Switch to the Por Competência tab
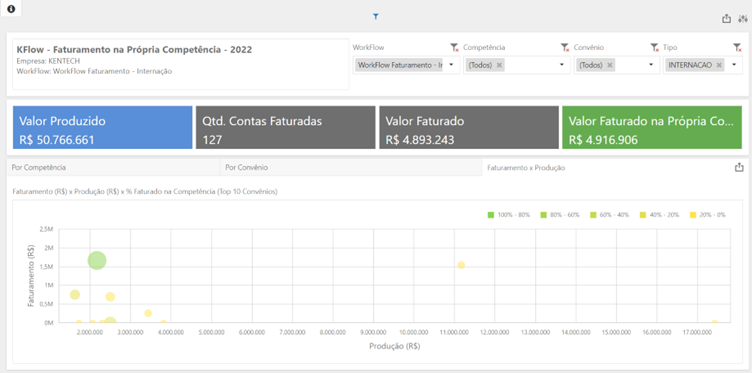Screen dimensions: 752x373 coord(113,168)
